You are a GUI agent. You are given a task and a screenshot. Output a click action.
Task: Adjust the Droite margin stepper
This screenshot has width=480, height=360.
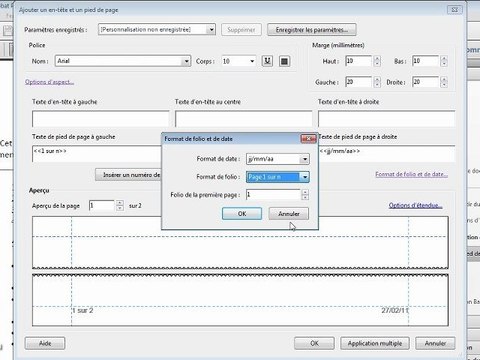(x=444, y=82)
